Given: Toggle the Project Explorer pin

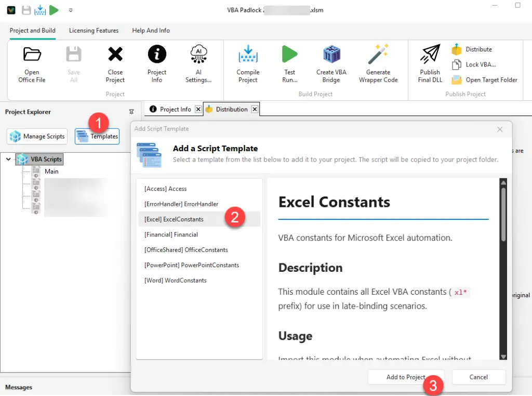Looking at the screenshot, I should [x=131, y=111].
